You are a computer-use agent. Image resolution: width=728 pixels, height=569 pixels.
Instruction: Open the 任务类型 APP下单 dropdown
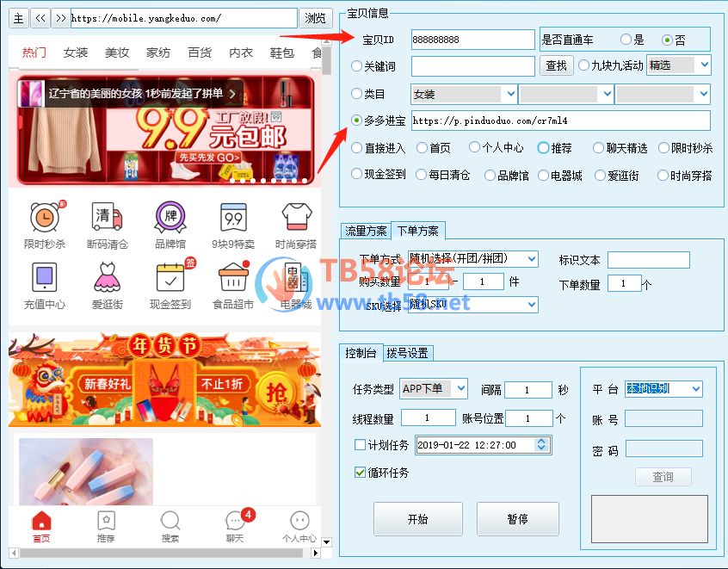[x=434, y=389]
